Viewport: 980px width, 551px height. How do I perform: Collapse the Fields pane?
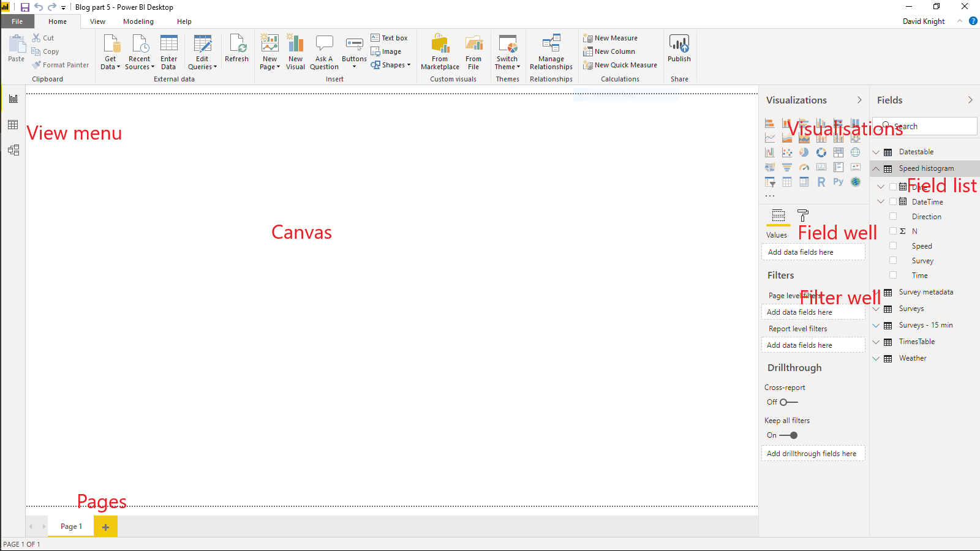[970, 100]
